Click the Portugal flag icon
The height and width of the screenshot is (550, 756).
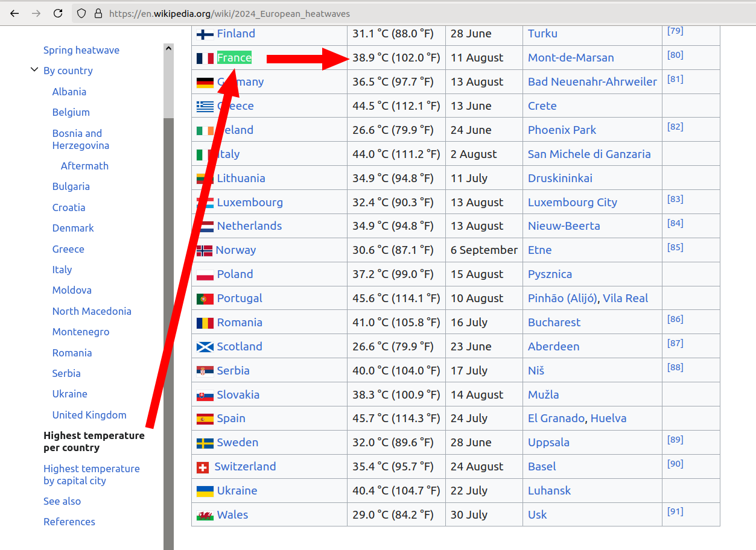click(205, 299)
